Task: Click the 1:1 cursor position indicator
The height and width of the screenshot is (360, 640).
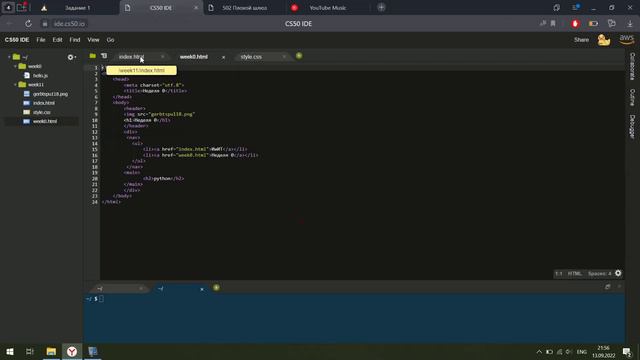Action: pyautogui.click(x=558, y=273)
